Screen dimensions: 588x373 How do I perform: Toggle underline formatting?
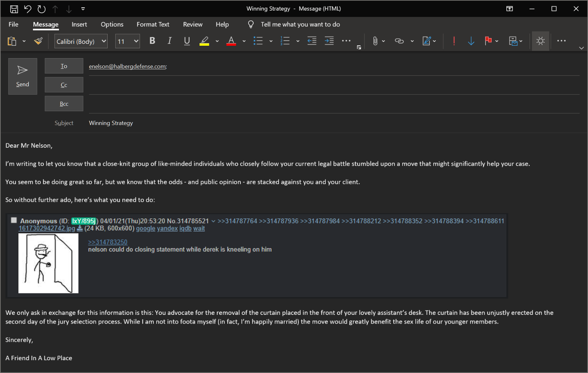pyautogui.click(x=187, y=41)
